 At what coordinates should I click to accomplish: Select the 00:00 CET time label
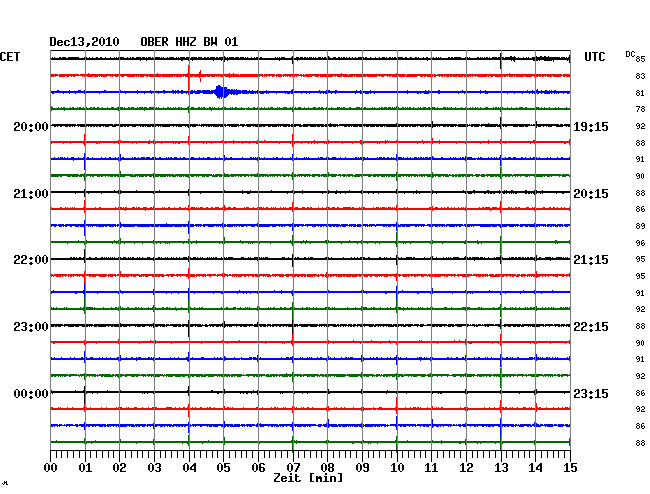[31, 393]
